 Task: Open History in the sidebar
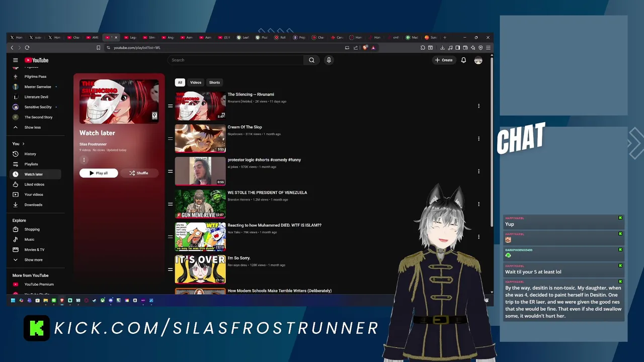point(30,154)
